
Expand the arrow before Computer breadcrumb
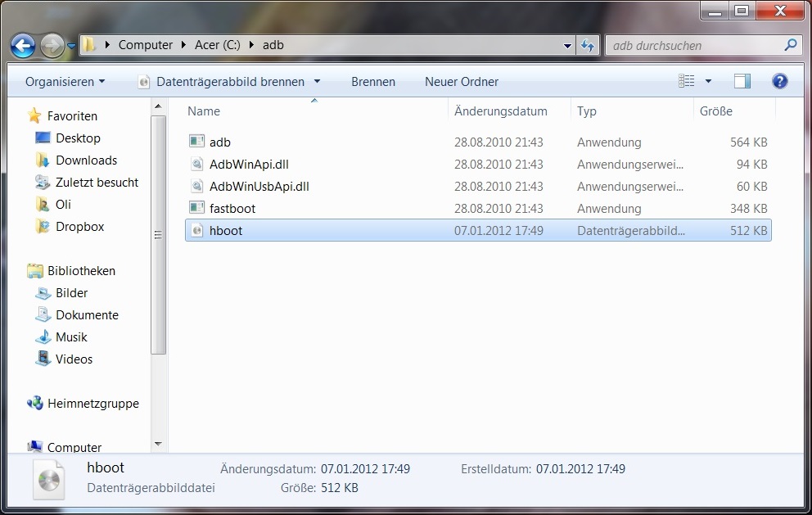[x=107, y=45]
